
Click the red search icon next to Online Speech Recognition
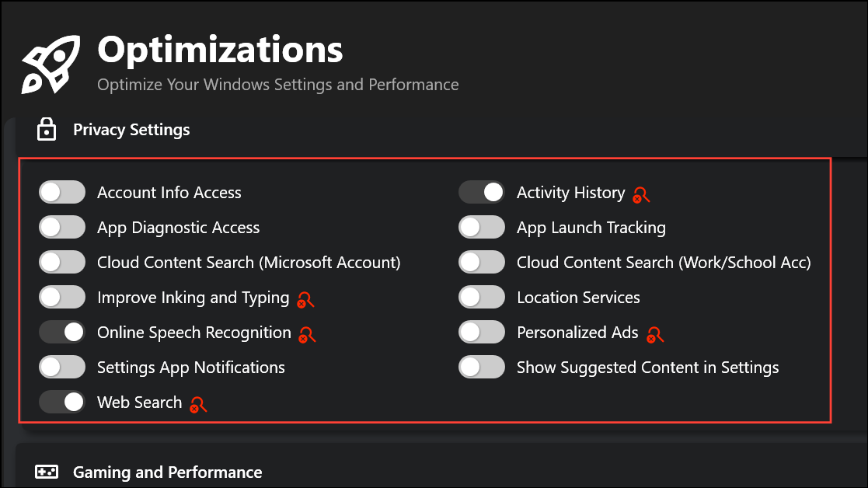[x=308, y=334]
